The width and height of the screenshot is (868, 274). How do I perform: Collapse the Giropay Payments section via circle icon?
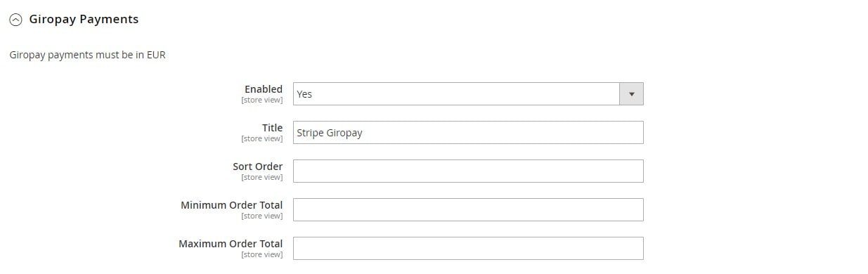pyautogui.click(x=15, y=20)
